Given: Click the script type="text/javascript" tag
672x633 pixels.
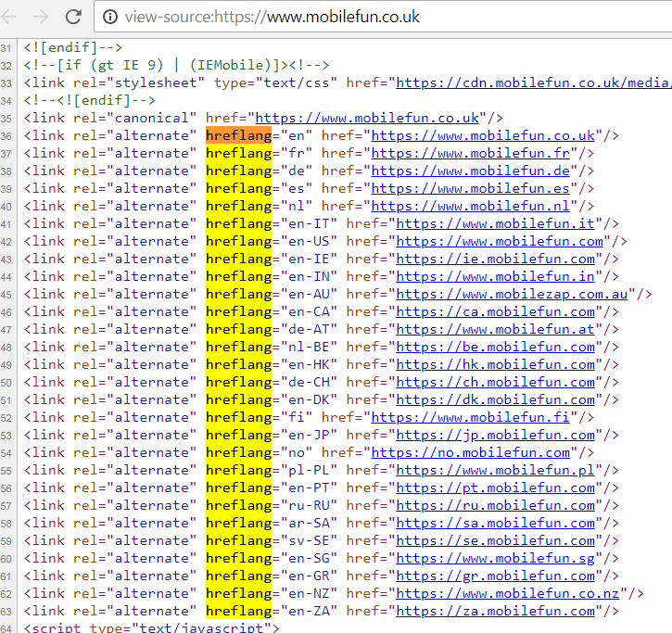Looking at the screenshot, I should (x=152, y=627).
